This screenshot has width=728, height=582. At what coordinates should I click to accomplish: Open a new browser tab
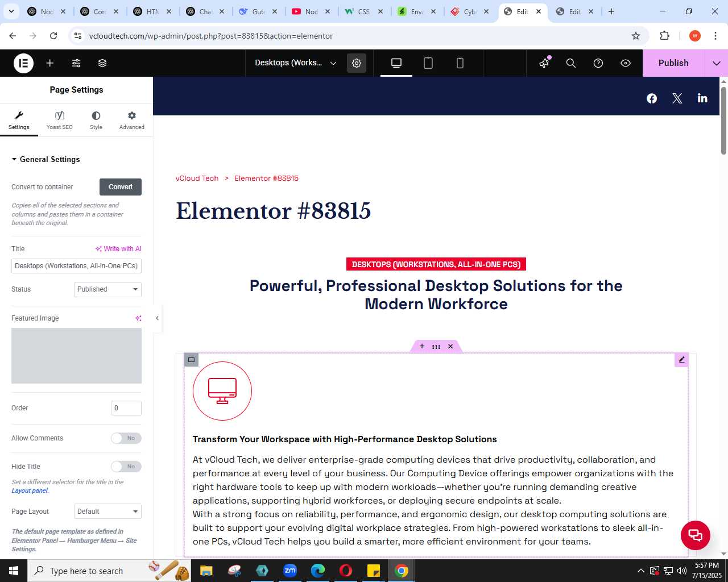click(611, 11)
